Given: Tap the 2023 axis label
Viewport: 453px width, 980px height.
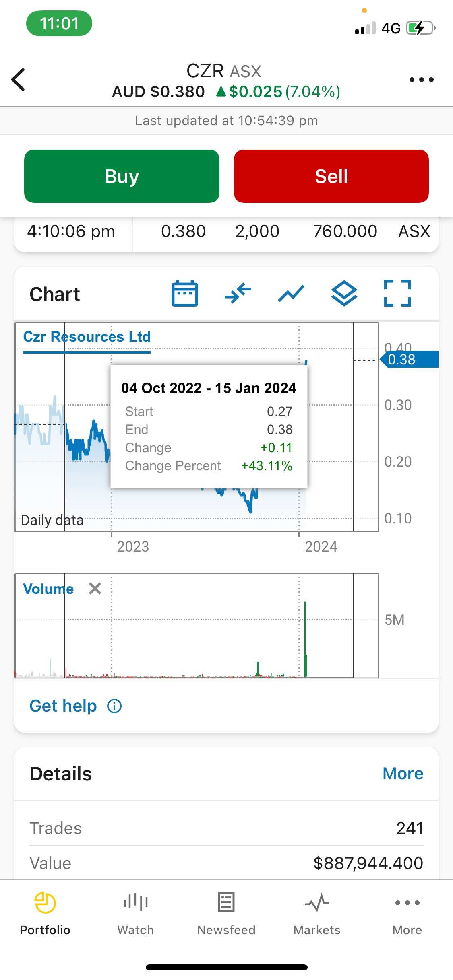Looking at the screenshot, I should coord(133,547).
